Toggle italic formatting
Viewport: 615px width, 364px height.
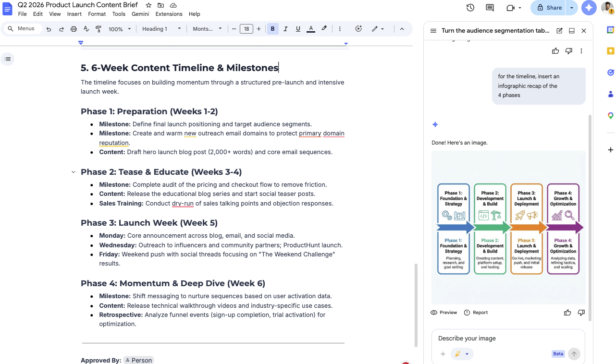tap(285, 29)
